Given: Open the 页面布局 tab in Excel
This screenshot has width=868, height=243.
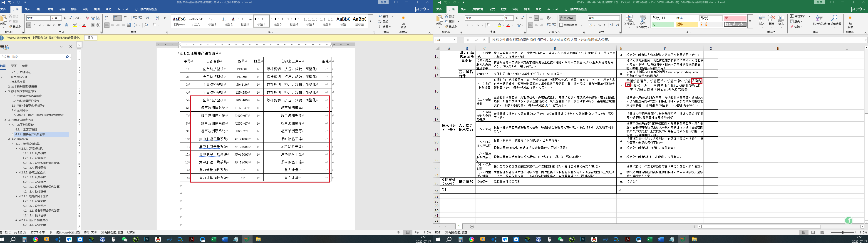Looking at the screenshot, I should (x=477, y=10).
